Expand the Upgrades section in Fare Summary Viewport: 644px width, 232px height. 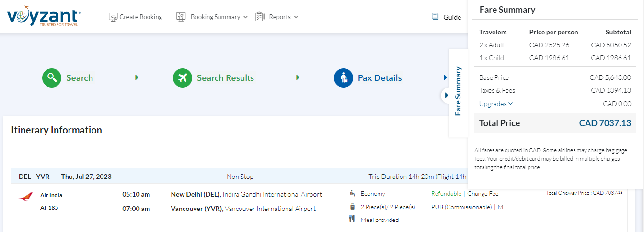[x=496, y=104]
